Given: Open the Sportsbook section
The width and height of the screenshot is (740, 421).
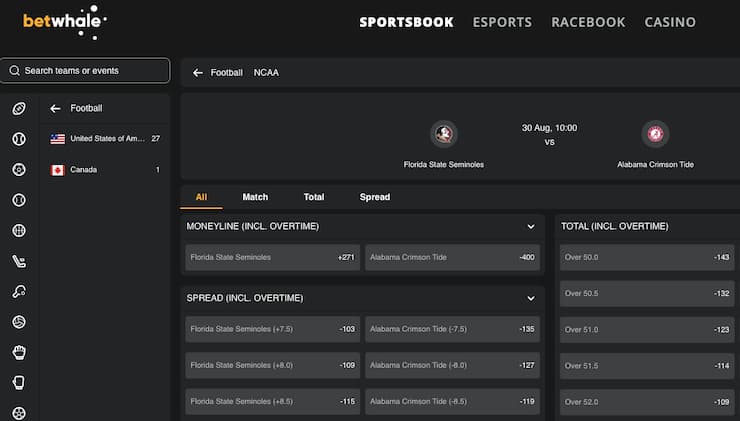Looking at the screenshot, I should (406, 22).
